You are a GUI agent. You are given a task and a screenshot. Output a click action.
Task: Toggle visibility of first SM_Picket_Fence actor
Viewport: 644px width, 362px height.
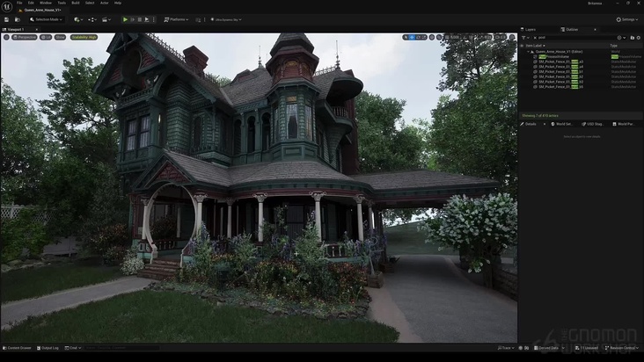click(x=523, y=62)
